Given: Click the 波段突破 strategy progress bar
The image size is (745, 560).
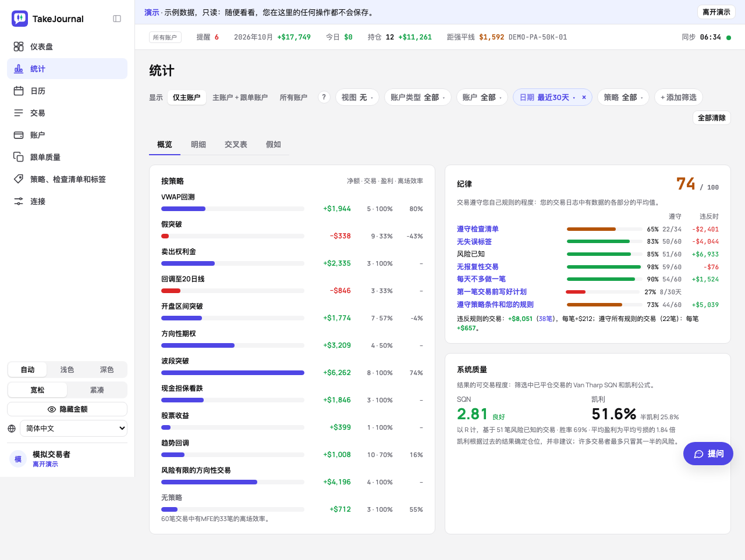Looking at the screenshot, I should (x=233, y=373).
